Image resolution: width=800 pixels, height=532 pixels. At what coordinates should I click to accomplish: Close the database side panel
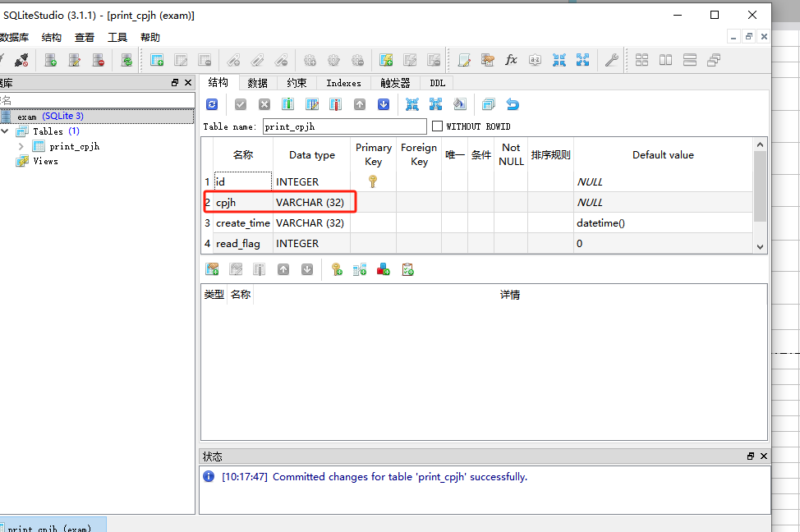(x=188, y=83)
